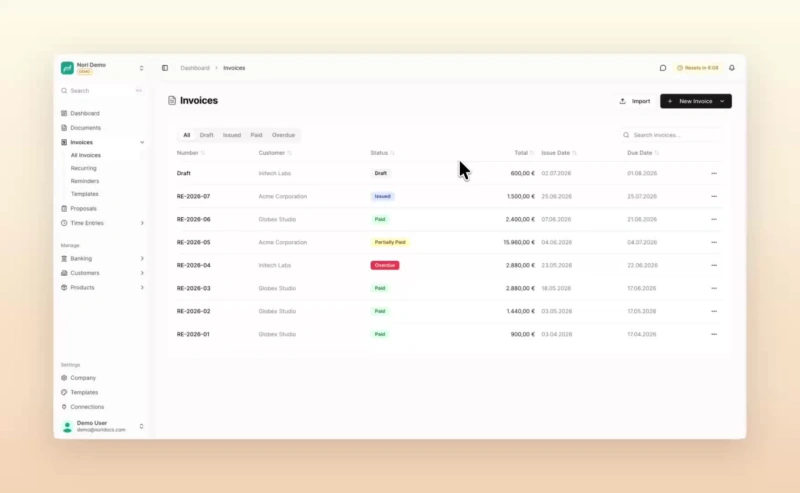
Task: Click the Demo User avatar
Action: tap(67, 426)
